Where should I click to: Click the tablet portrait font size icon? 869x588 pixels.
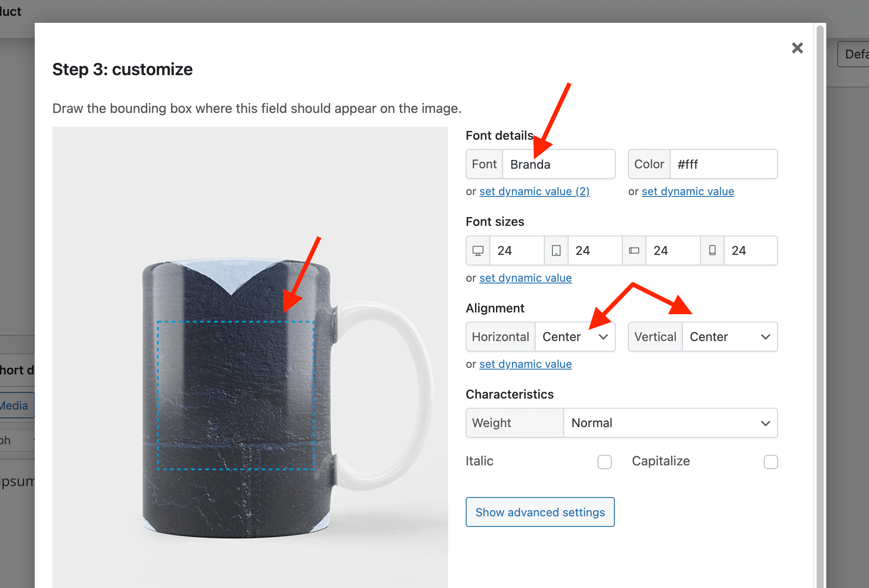556,250
